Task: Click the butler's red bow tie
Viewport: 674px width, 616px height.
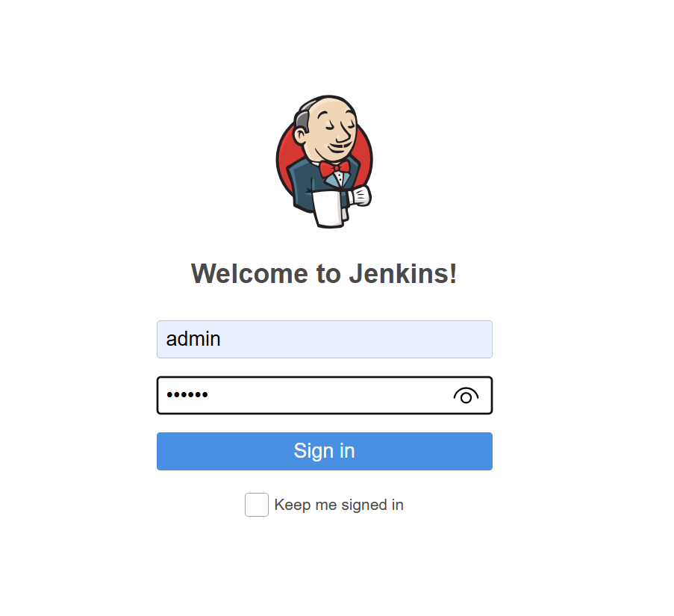Action: [x=334, y=168]
